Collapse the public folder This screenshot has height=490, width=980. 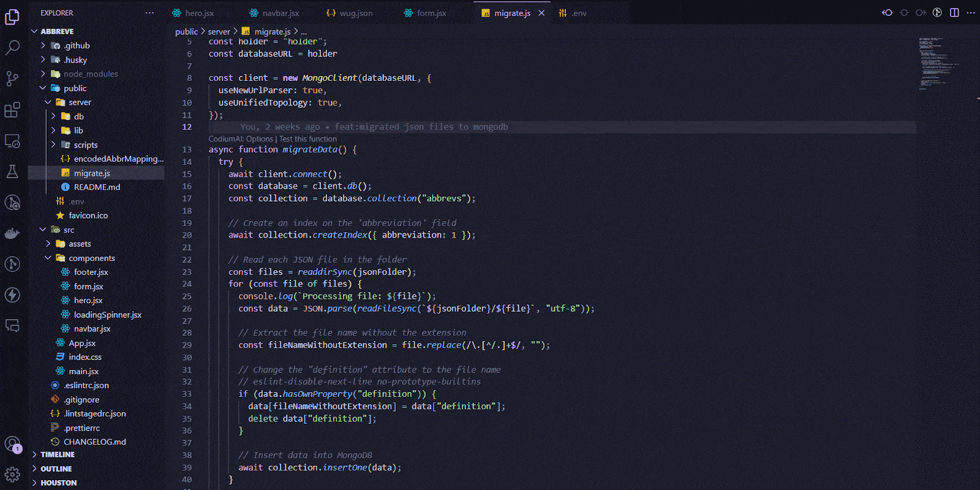point(75,88)
